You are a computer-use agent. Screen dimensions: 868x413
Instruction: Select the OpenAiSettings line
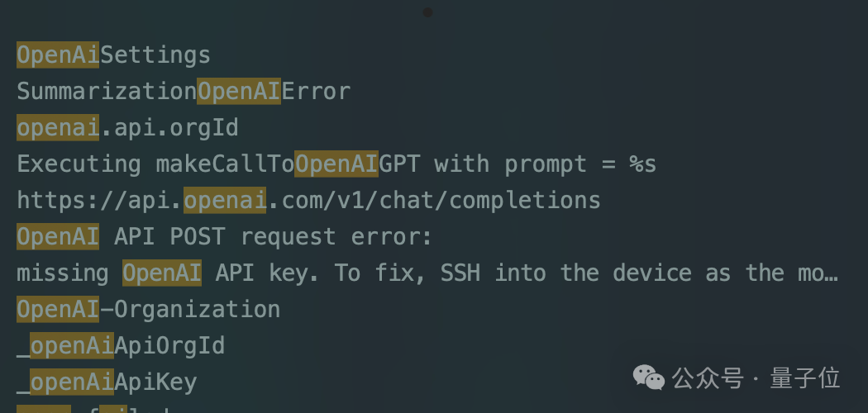113,55
